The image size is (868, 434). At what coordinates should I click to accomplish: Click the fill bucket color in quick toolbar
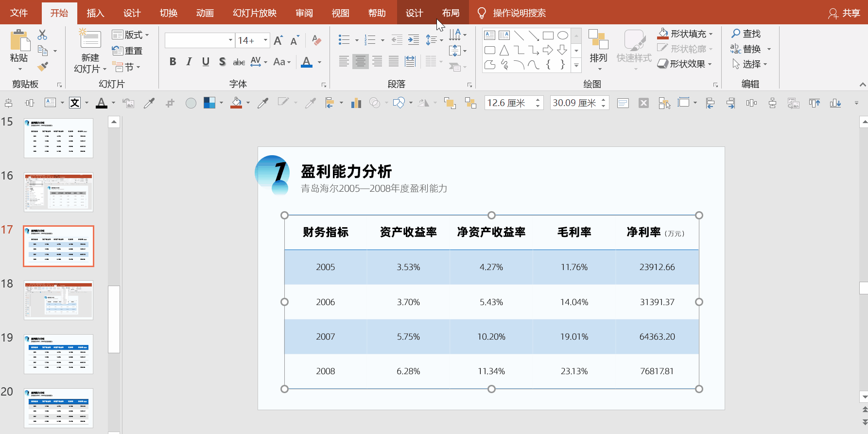click(x=236, y=103)
